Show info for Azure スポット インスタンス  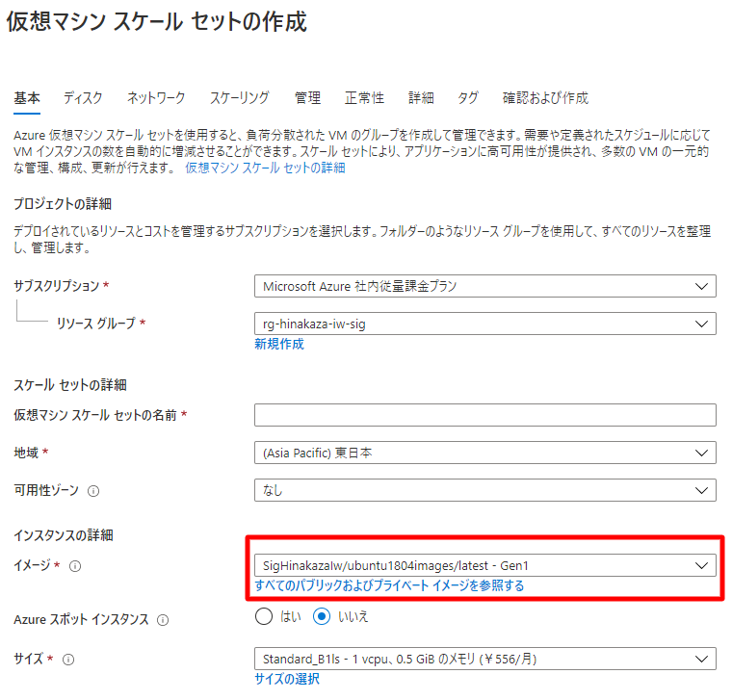(x=163, y=620)
